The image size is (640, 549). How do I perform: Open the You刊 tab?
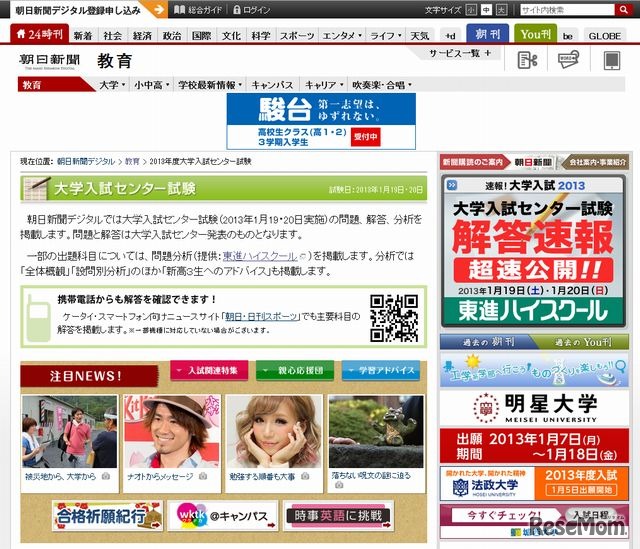tap(536, 34)
